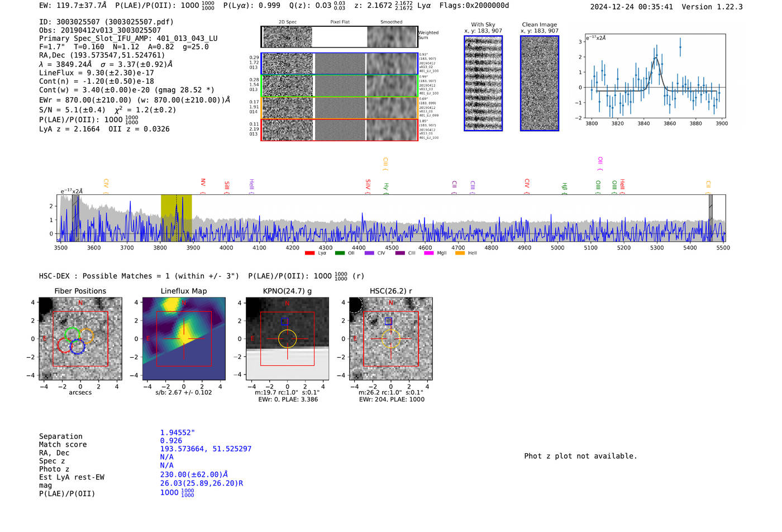The image size is (782, 532).
Task: Click the Version 1.22.3 text
Action: pos(712,7)
